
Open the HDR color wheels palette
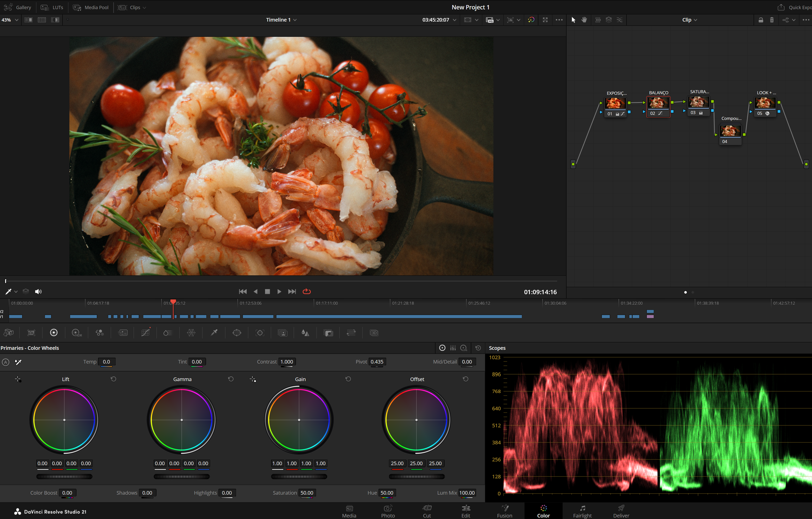77,333
